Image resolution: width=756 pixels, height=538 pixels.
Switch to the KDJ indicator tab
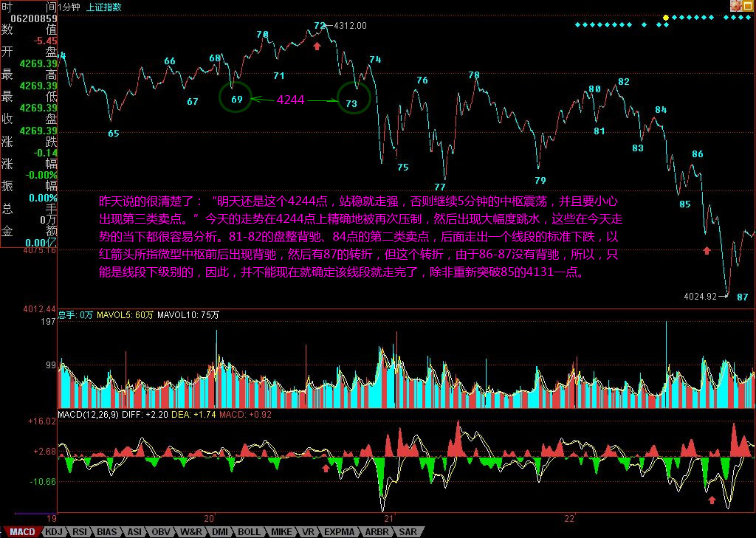[54, 531]
